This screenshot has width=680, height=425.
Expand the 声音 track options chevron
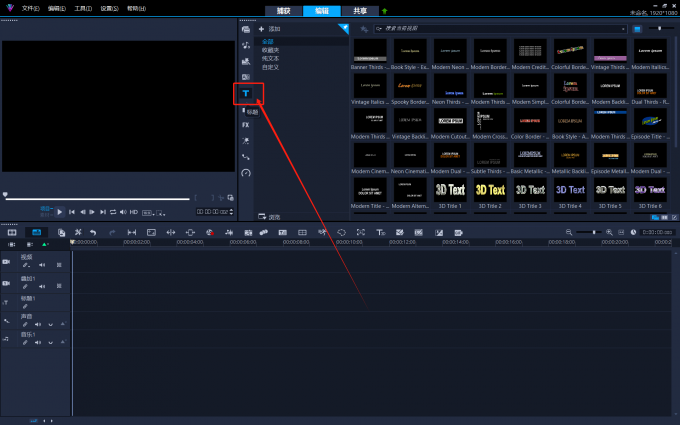(50, 324)
